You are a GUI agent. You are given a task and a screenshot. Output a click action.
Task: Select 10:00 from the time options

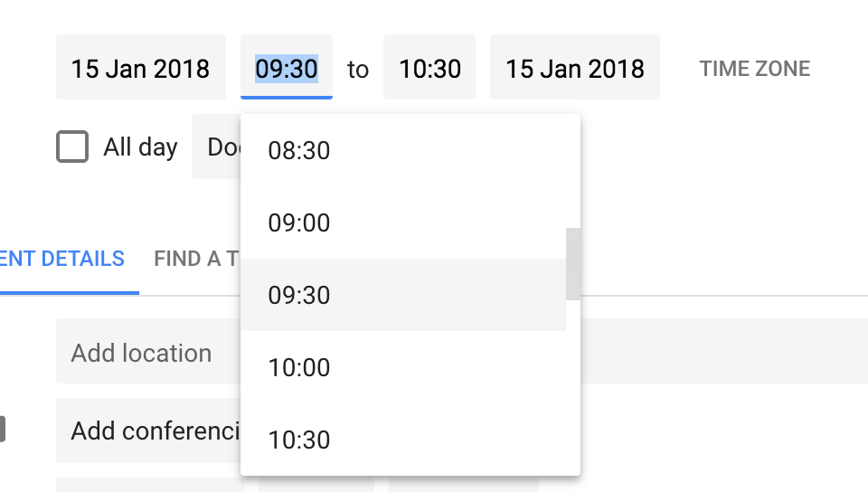pyautogui.click(x=299, y=368)
